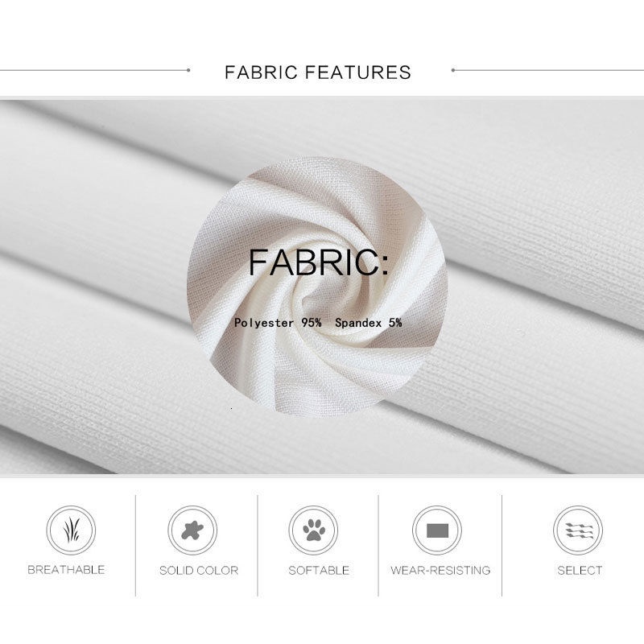Click the divider line left of heading
The image size is (644, 644).
tap(95, 70)
